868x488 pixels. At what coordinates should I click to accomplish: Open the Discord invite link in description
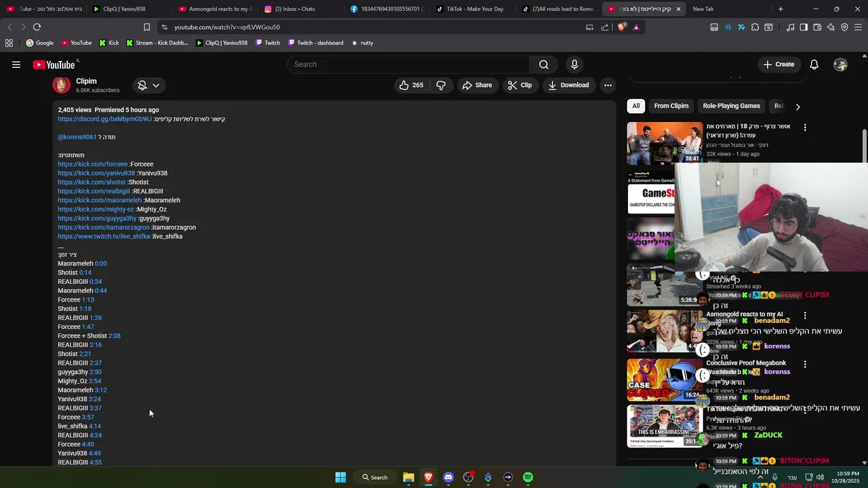pyautogui.click(x=105, y=119)
